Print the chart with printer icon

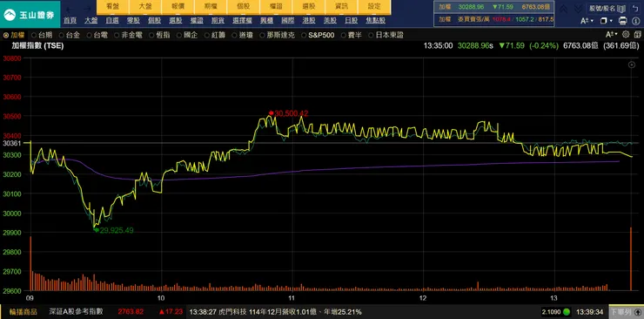(x=622, y=20)
